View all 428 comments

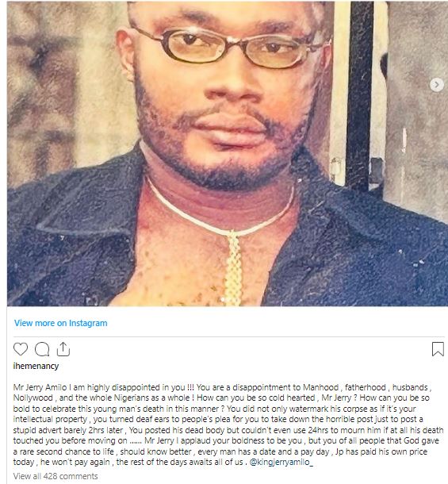click(x=56, y=476)
